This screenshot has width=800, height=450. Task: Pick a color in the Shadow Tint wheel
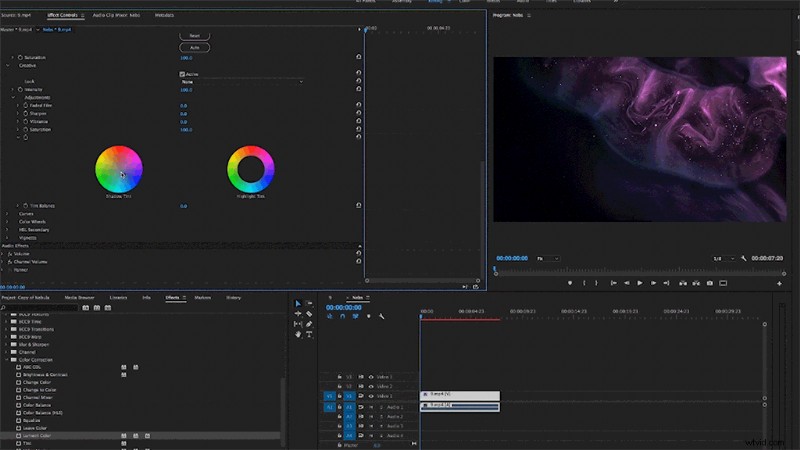(119, 169)
